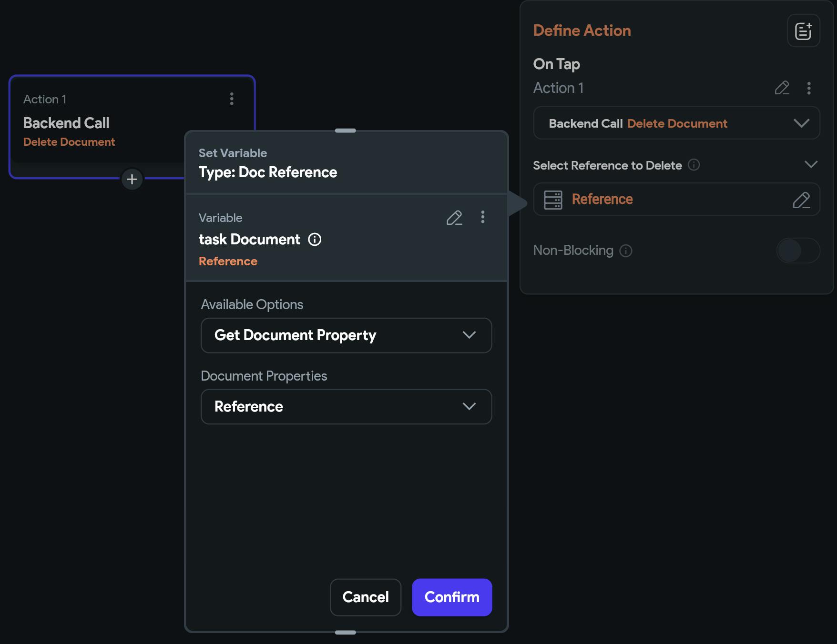837x644 pixels.
Task: Open three-dot menu beside Action 1 in panel
Action: [x=809, y=88]
